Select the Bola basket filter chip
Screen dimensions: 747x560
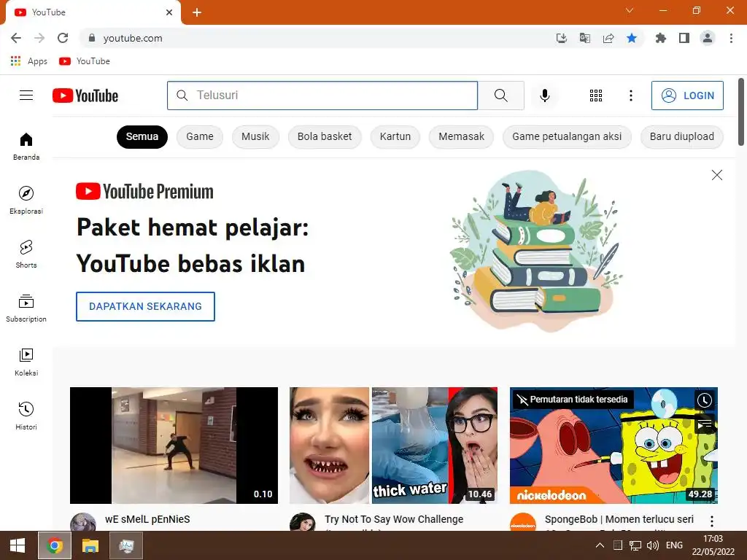click(325, 136)
